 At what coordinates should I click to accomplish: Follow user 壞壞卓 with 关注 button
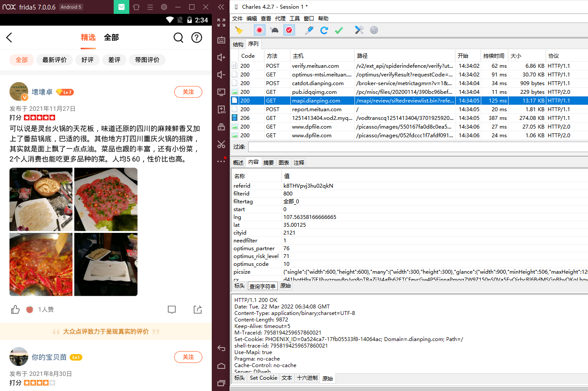188,92
